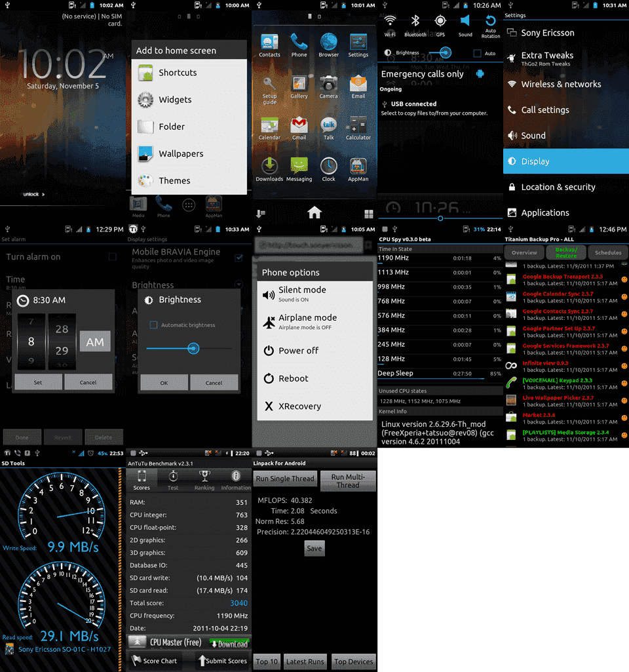Open Display in Settings list

click(566, 161)
